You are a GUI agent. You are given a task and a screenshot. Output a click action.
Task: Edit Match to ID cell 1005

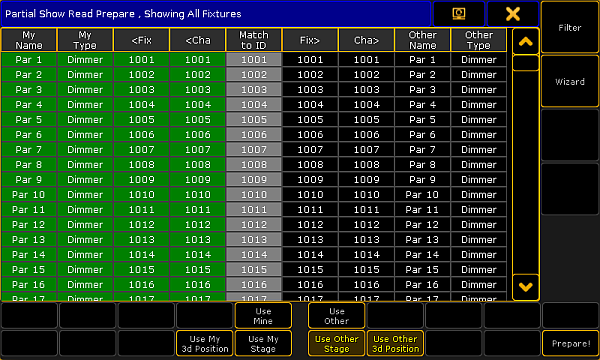[254, 120]
